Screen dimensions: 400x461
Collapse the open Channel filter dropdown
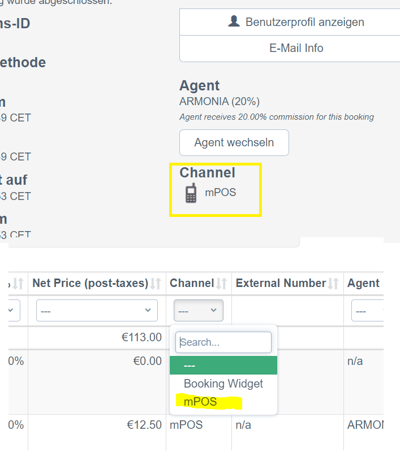[x=198, y=310]
